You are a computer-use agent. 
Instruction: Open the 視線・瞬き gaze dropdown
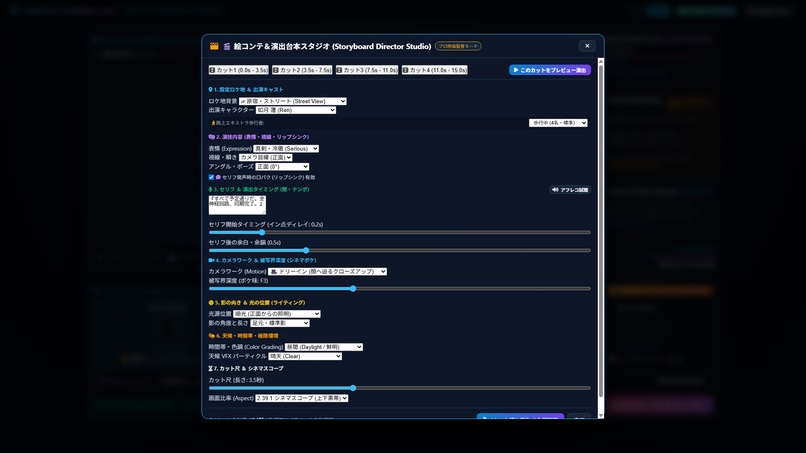click(x=266, y=157)
